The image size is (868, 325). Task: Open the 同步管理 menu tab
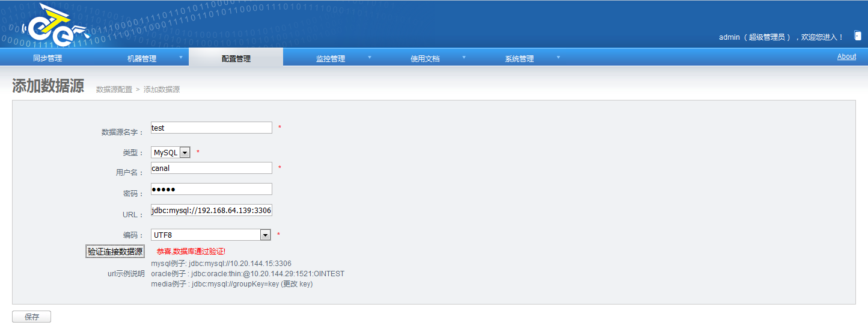(x=47, y=58)
